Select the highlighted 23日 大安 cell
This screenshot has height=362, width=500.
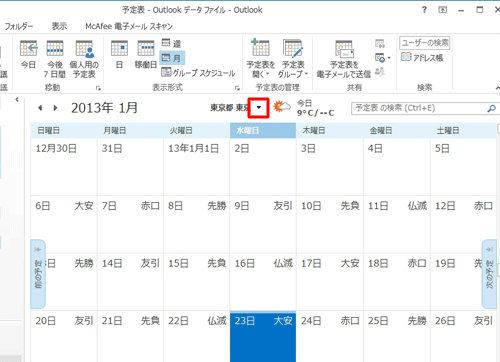click(x=263, y=336)
